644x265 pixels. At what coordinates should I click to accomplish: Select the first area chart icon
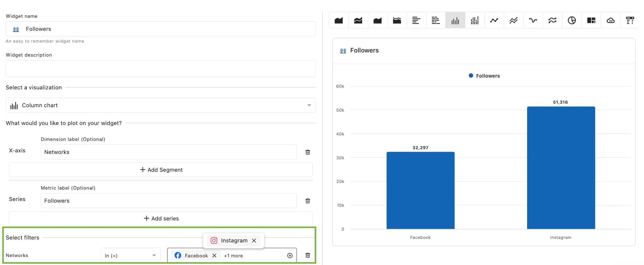(339, 21)
